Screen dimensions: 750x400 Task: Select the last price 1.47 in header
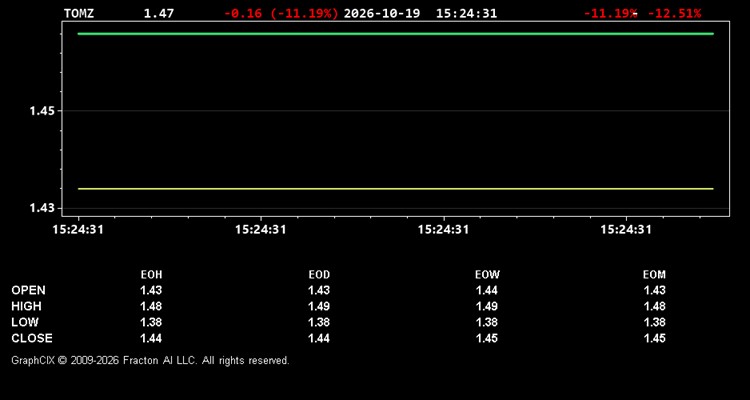point(159,13)
